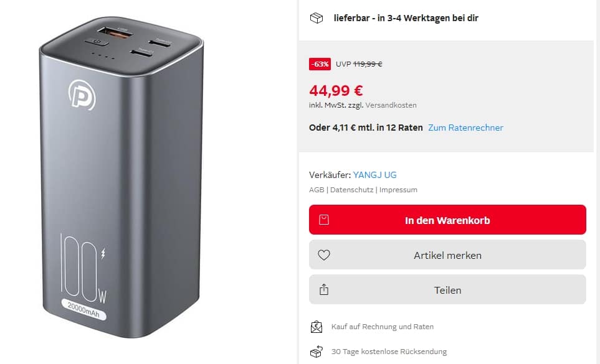
Task: Open seller AGB link
Action: pos(317,190)
